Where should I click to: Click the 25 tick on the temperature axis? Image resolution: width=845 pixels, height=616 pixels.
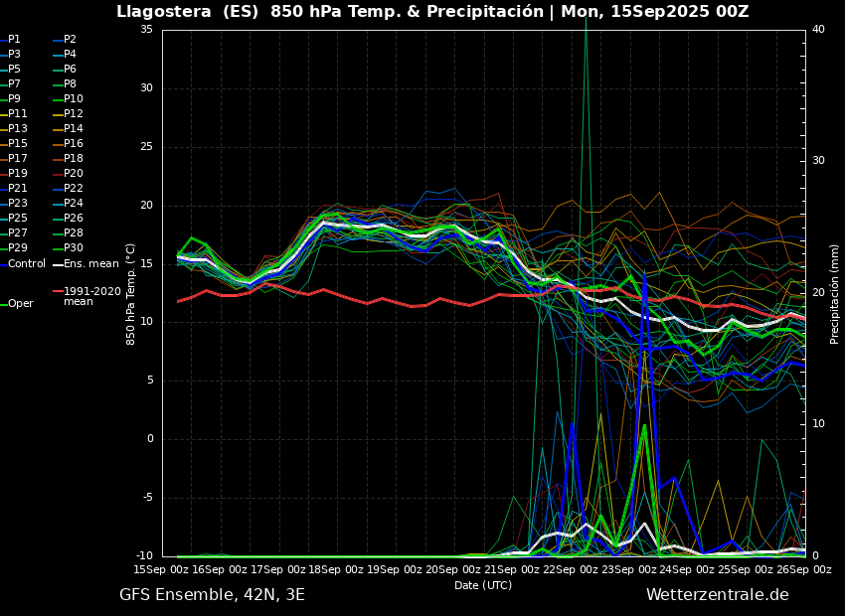[x=146, y=147]
